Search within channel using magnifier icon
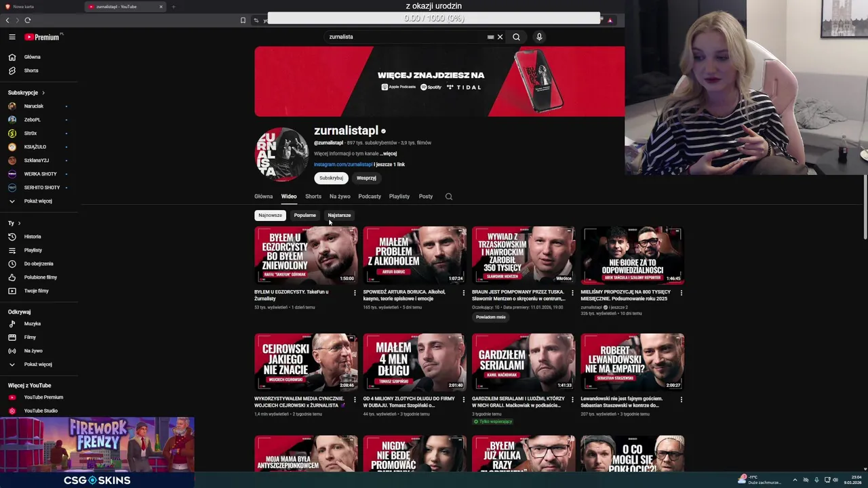The height and width of the screenshot is (488, 868). pyautogui.click(x=449, y=197)
